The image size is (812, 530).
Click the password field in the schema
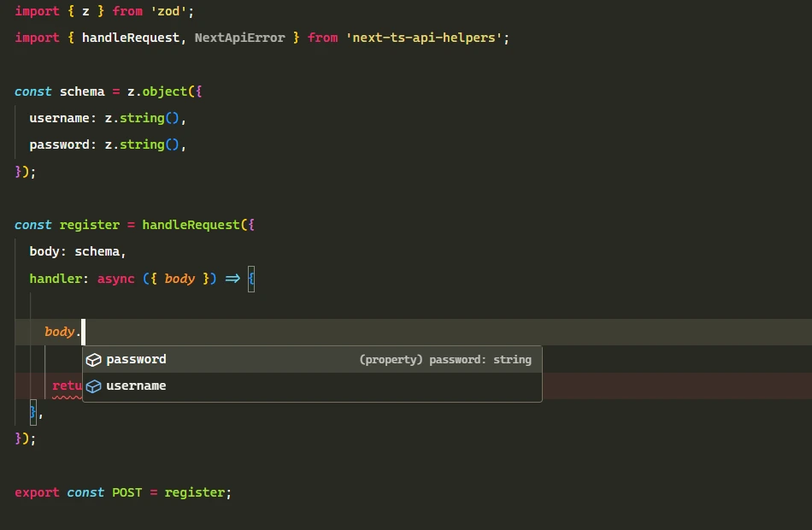(60, 144)
